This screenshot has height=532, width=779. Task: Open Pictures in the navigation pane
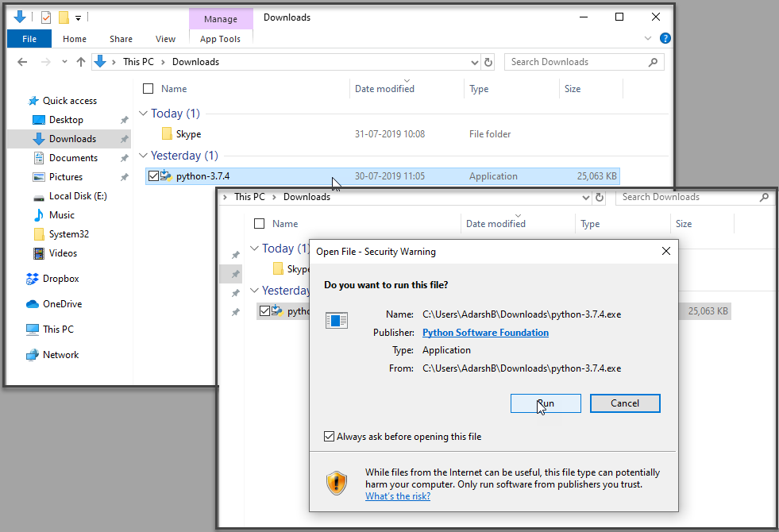pos(66,177)
